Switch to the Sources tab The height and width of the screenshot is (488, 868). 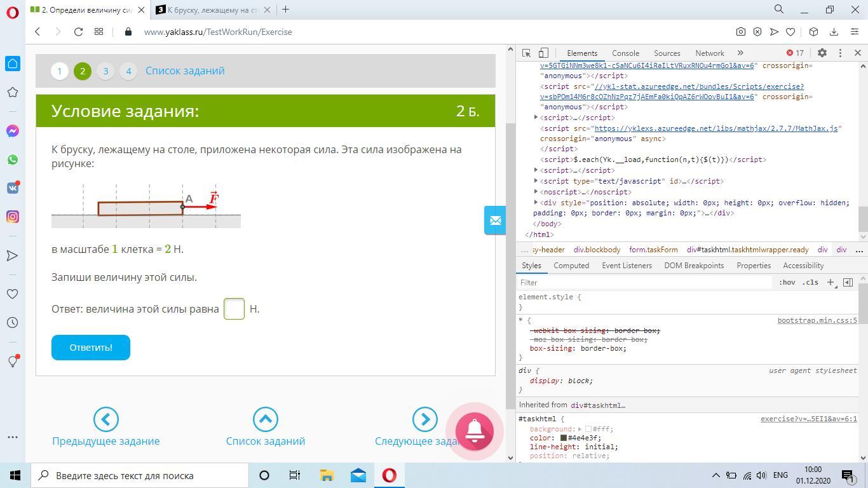667,53
